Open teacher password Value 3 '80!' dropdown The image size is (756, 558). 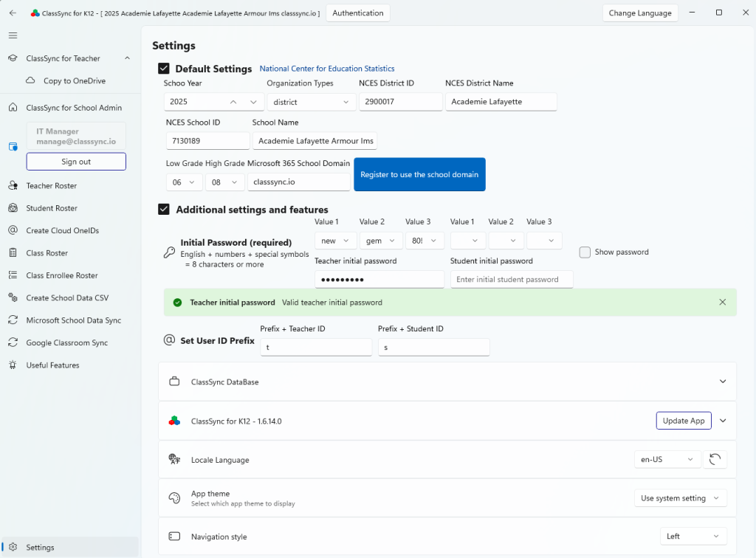tap(425, 241)
